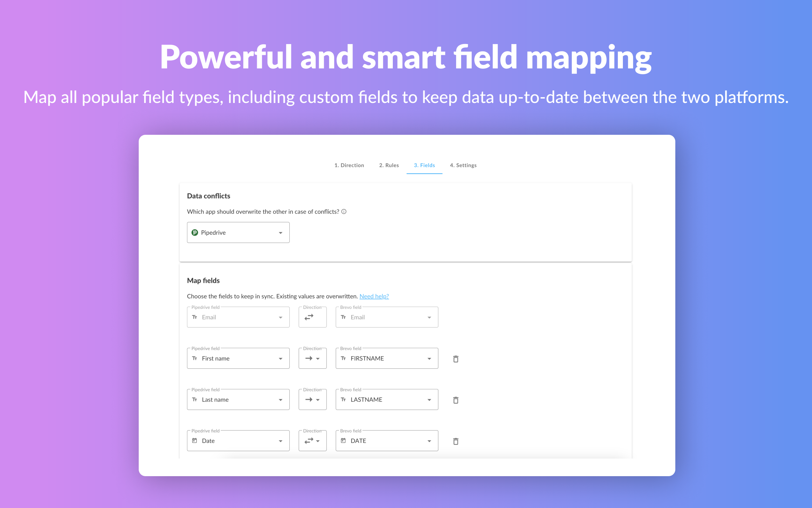Click the text type icon beside FIRSTNAME
This screenshot has width=812, height=508.
343,358
